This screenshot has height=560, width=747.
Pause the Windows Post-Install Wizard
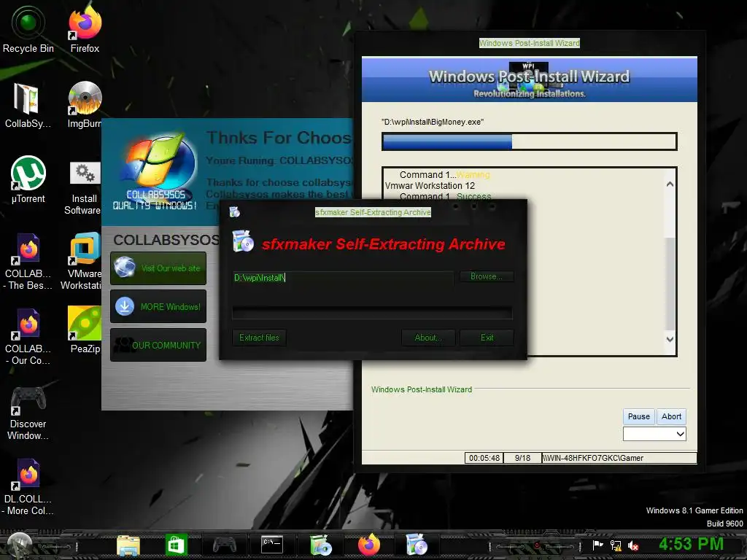639,416
